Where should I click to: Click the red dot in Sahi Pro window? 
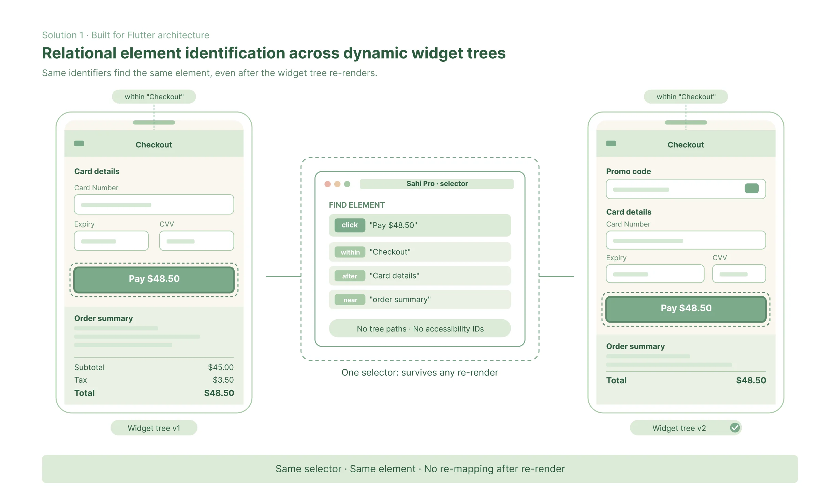tap(327, 184)
